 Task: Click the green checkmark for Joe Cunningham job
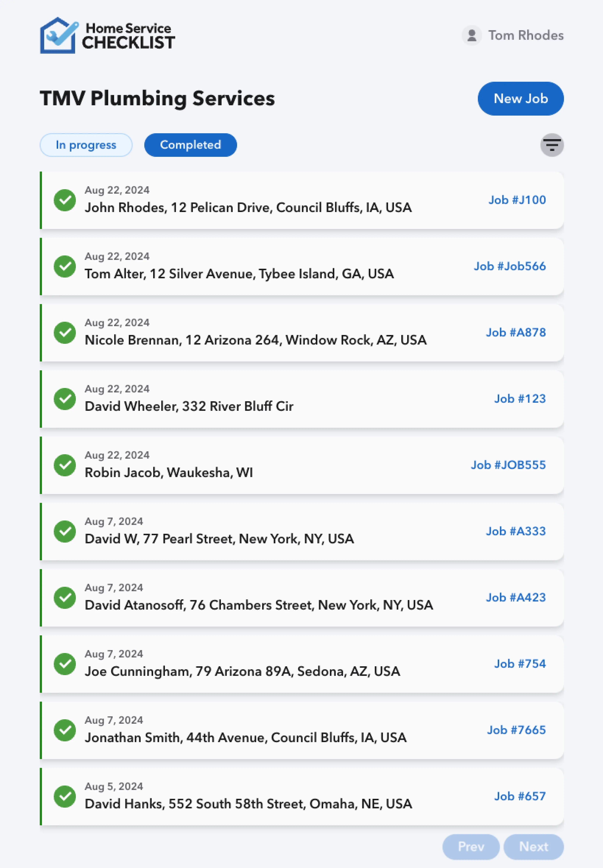tap(65, 664)
